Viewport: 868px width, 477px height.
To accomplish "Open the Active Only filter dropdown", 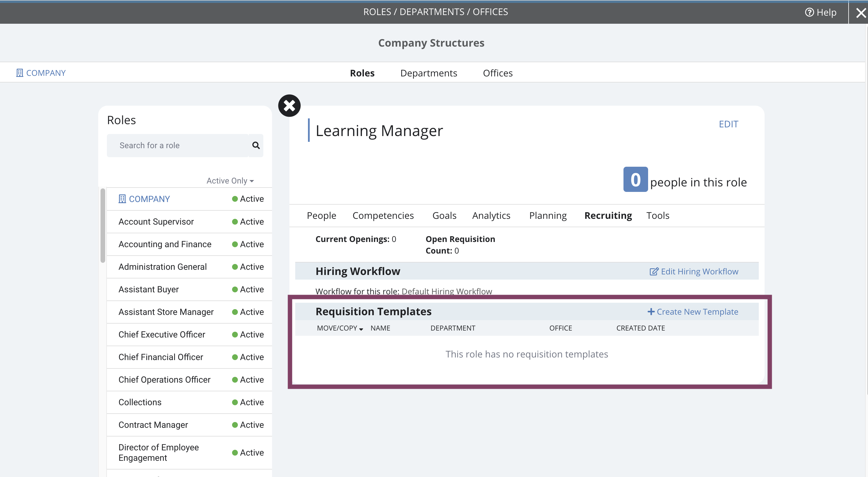I will tap(230, 181).
